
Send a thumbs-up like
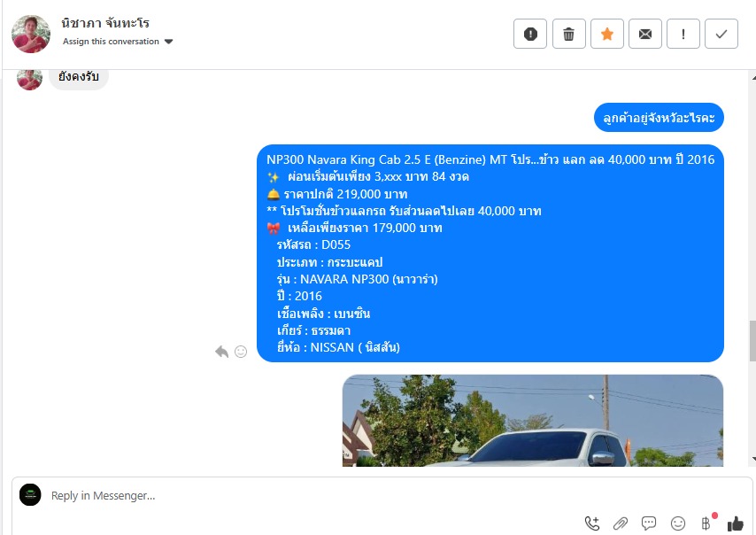tap(736, 523)
